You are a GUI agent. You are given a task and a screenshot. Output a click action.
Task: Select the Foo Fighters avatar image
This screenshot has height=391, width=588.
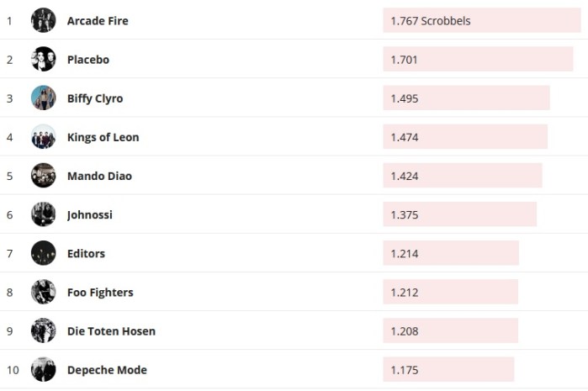coord(43,292)
